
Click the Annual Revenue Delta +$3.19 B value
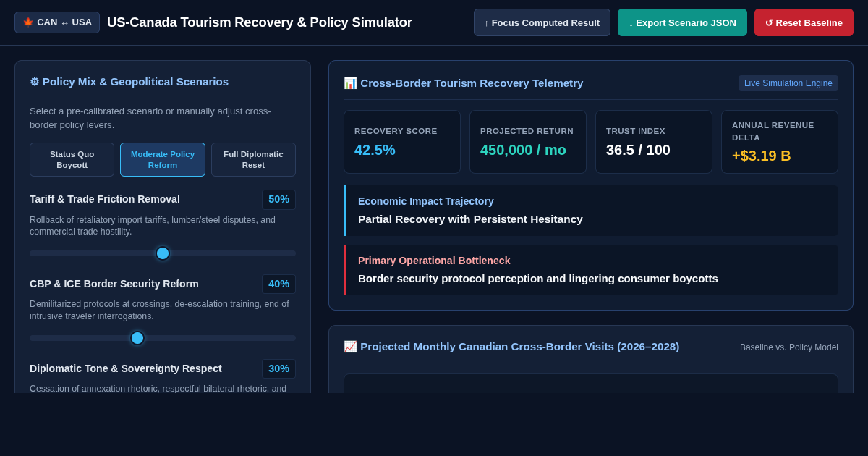(761, 156)
